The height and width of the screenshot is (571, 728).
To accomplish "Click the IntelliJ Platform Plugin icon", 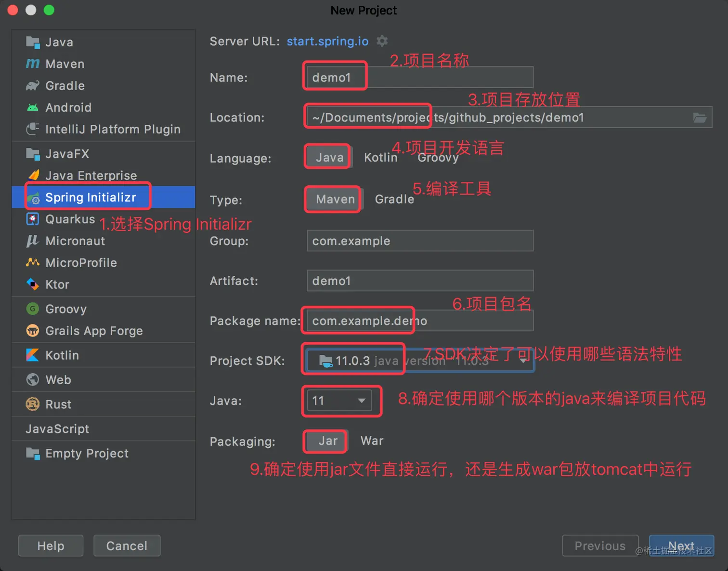I will [x=33, y=129].
